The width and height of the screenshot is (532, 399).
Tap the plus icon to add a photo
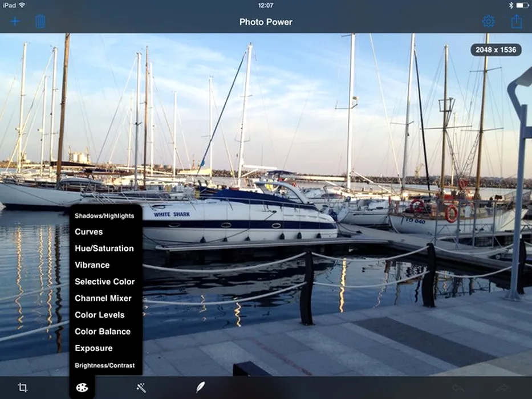tap(15, 22)
